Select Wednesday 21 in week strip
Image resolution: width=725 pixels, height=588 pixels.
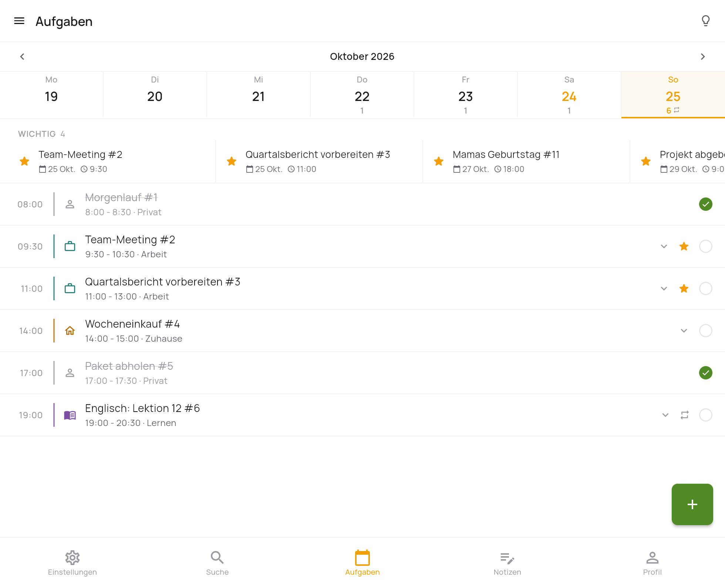click(x=259, y=95)
